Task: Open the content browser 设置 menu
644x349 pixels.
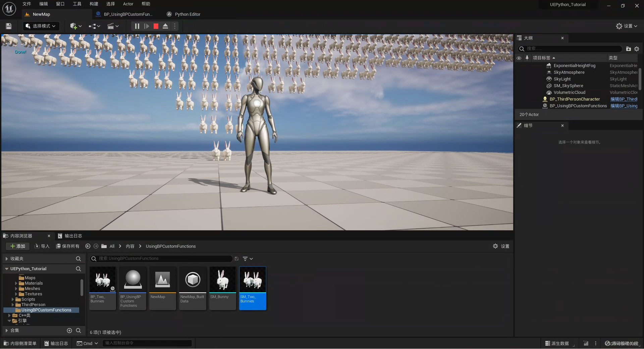Action: pyautogui.click(x=501, y=246)
